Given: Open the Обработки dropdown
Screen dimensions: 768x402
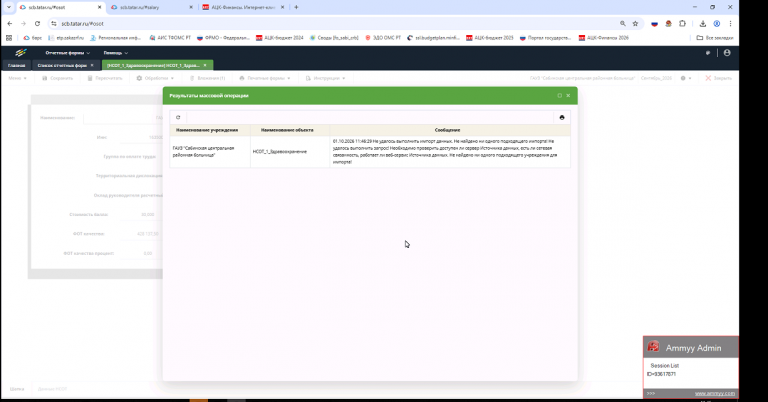Looking at the screenshot, I should (155, 78).
